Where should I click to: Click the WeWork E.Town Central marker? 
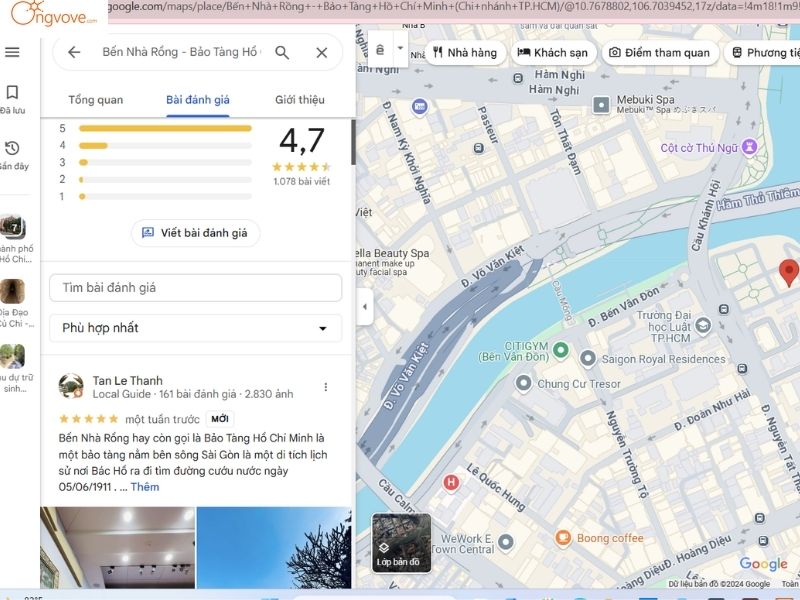click(506, 542)
